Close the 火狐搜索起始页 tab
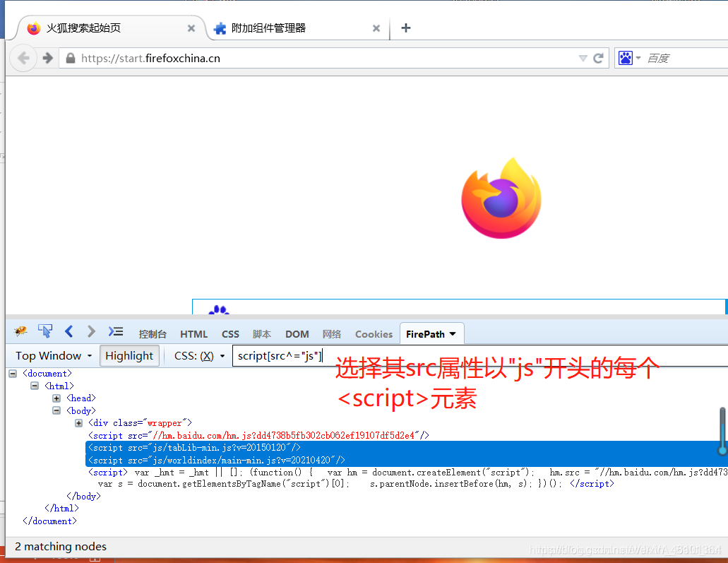 [191, 28]
